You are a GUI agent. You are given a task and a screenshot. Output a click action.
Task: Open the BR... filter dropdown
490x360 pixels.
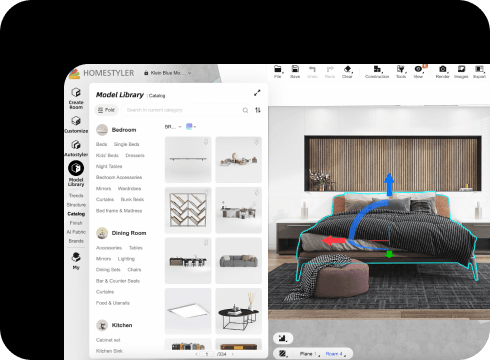pos(173,127)
